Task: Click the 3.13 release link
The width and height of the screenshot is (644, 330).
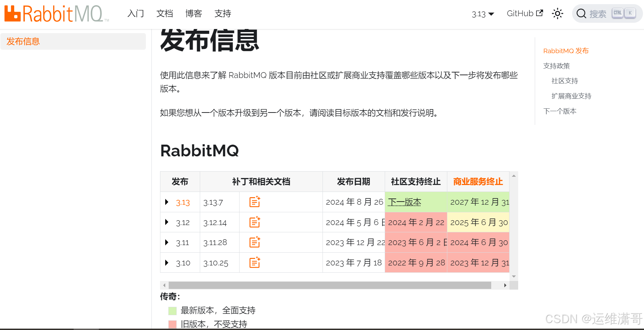Action: point(183,202)
